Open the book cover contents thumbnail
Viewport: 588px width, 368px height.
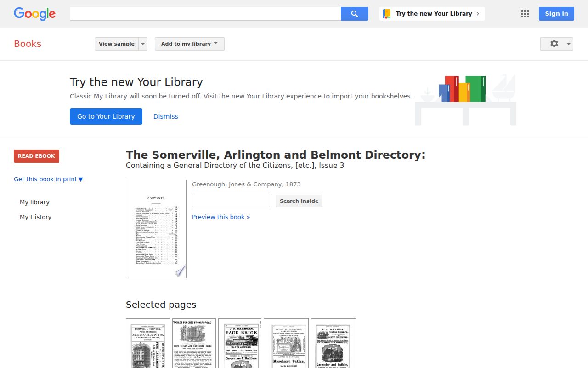coord(156,229)
